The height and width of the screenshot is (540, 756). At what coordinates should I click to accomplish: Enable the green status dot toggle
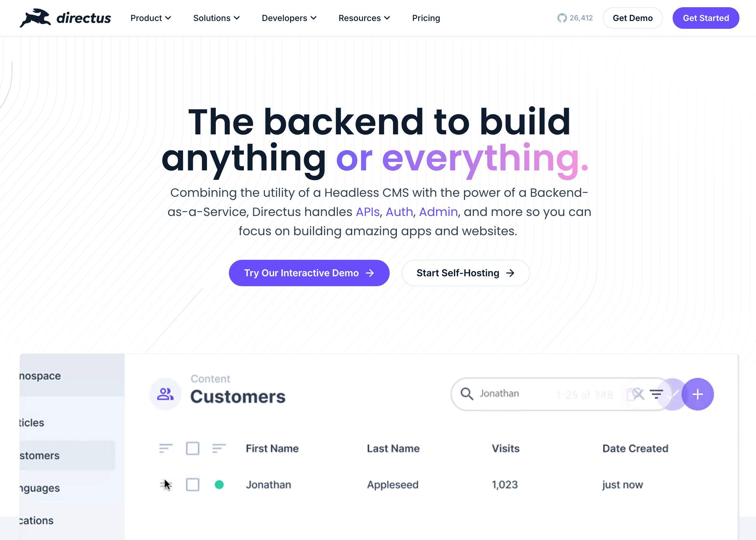click(218, 484)
